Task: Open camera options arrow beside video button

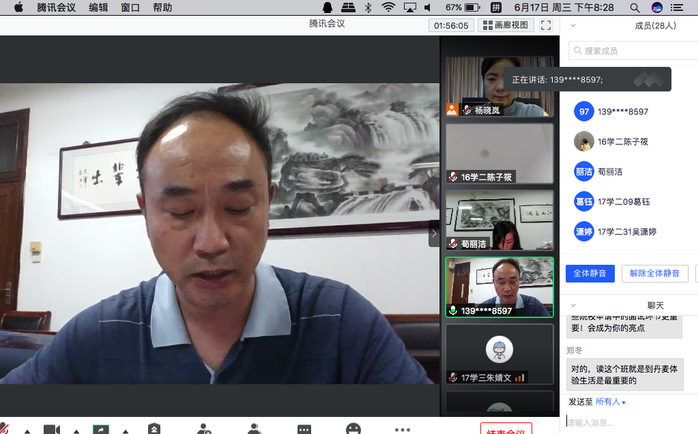Action: point(76,430)
